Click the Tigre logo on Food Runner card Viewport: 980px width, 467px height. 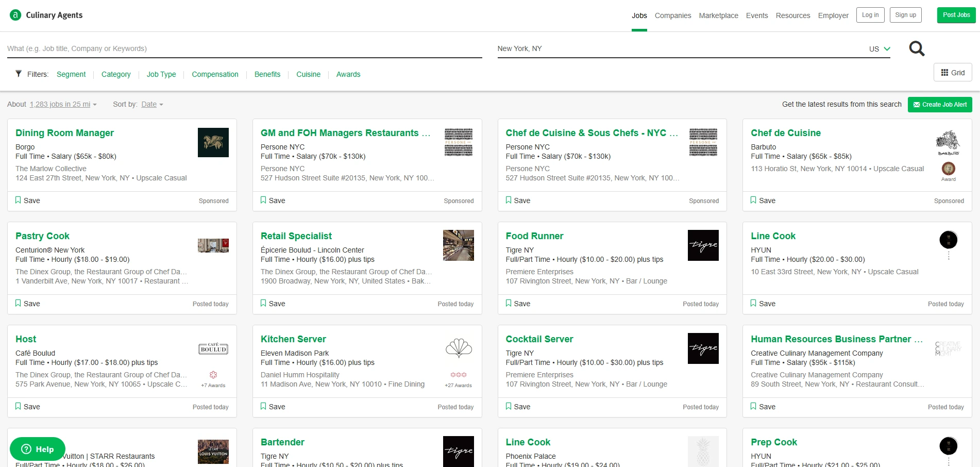[703, 245]
